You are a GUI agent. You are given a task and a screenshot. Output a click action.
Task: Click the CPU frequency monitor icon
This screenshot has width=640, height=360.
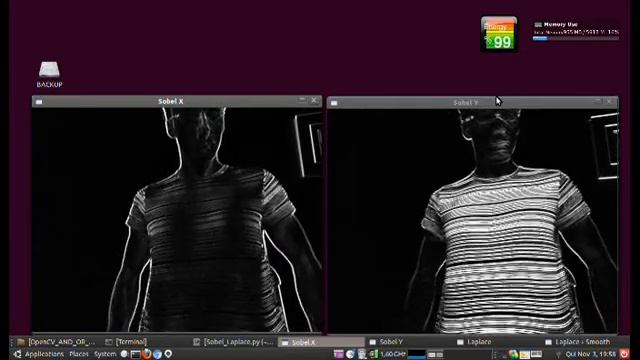(x=373, y=354)
